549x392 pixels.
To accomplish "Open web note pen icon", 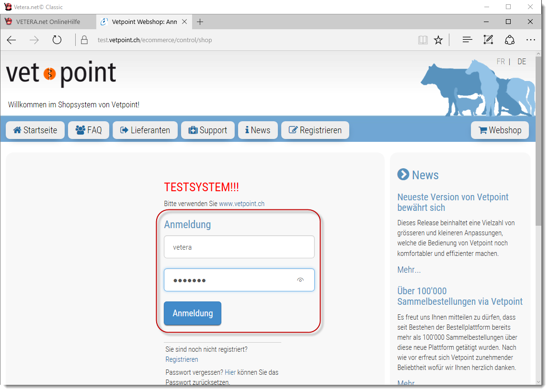I will click(x=488, y=40).
